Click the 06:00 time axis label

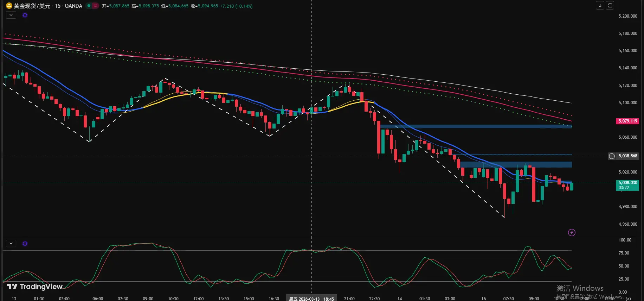pyautogui.click(x=98, y=299)
